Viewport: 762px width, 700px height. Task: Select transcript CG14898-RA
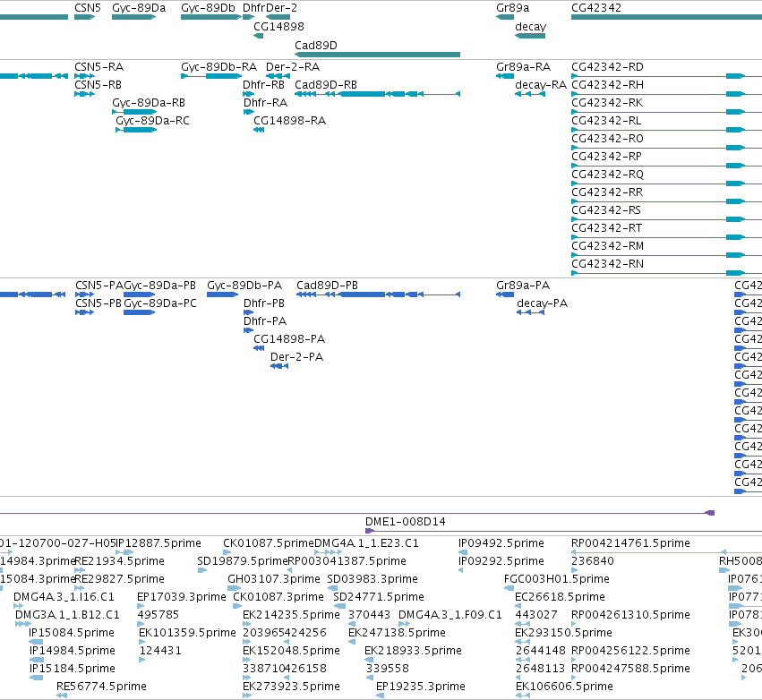point(289,121)
